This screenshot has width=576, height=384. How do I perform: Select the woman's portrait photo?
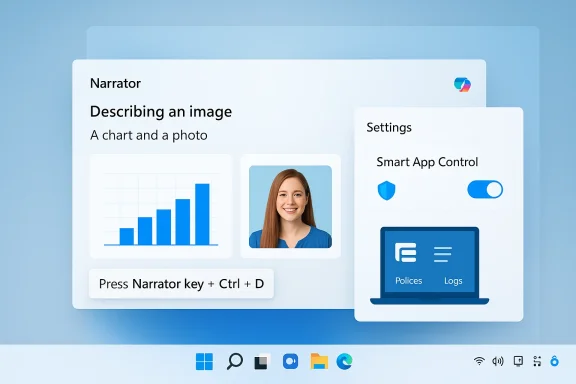[290, 207]
